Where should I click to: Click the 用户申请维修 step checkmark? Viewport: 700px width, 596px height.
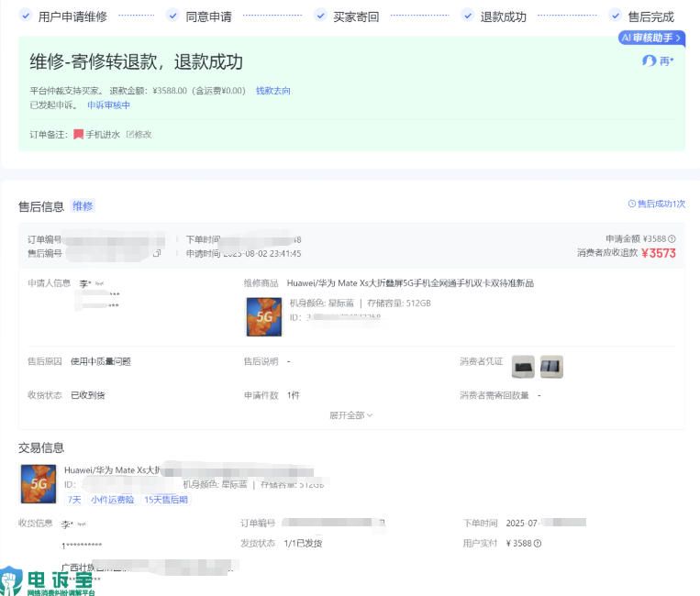tap(26, 16)
